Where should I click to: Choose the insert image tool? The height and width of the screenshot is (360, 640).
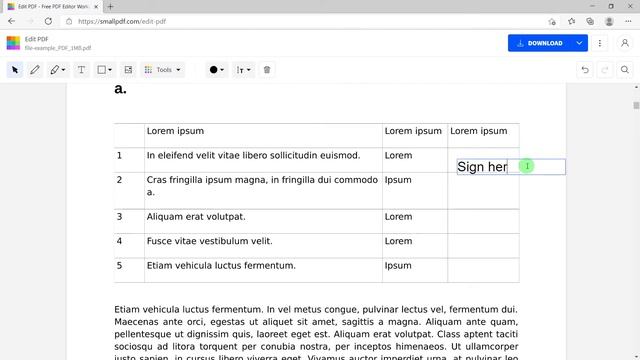click(x=128, y=70)
